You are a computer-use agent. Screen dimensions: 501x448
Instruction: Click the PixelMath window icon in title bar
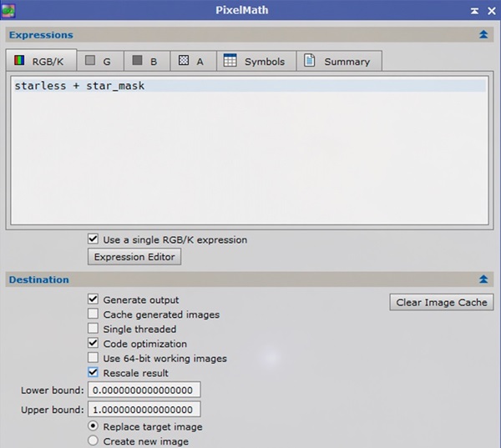tap(8, 11)
